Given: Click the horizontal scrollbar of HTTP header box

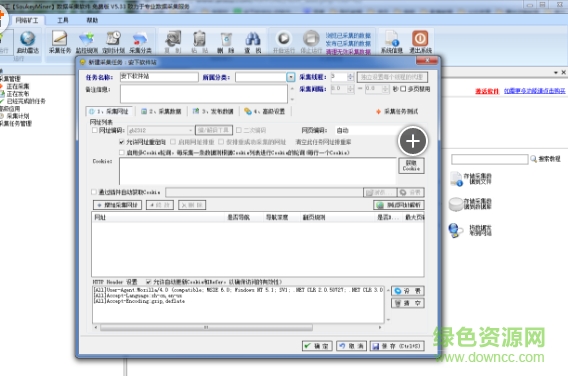Looking at the screenshot, I should click(x=206, y=327).
